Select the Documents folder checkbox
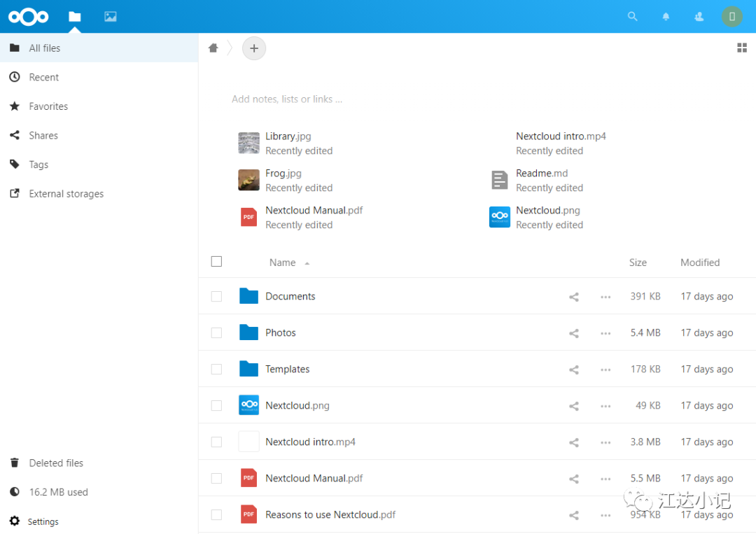The width and height of the screenshot is (756, 534). (x=216, y=297)
